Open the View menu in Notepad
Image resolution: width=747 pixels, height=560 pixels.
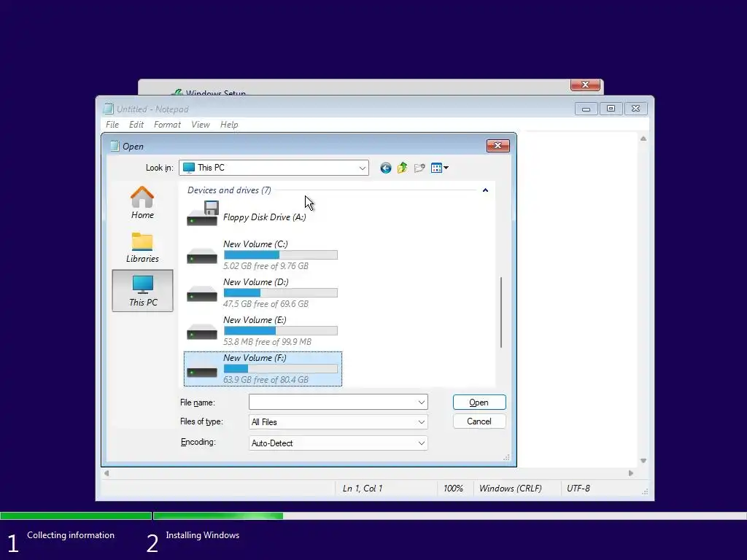201,124
